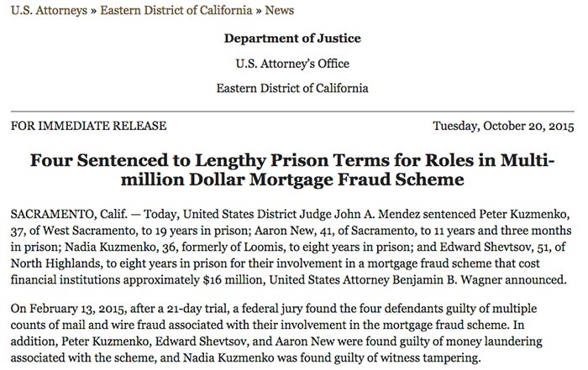This screenshot has width=588, height=370.
Task: Open the U.S. Attorneys breadcrumb link
Action: pos(49,10)
